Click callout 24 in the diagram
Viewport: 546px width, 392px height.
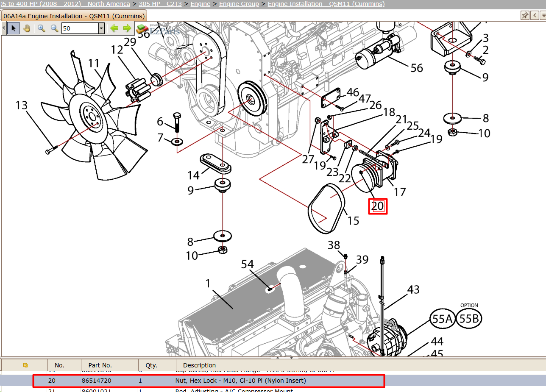point(424,133)
